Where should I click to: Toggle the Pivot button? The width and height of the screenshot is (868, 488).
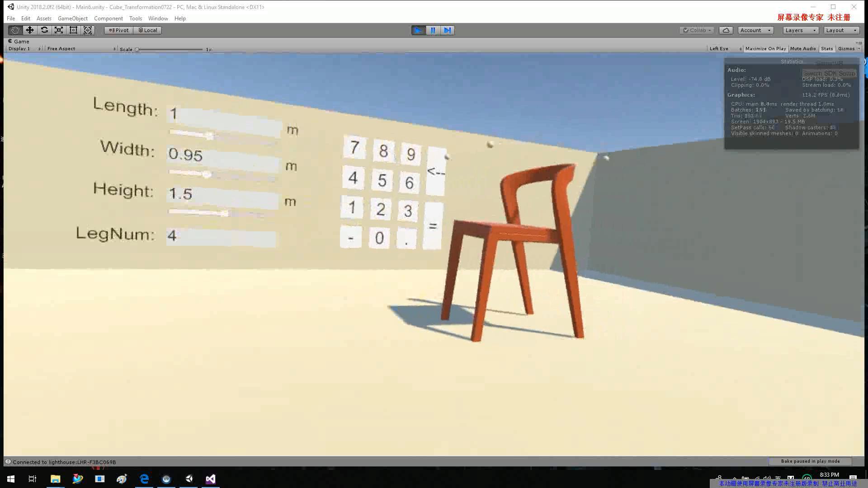click(119, 30)
